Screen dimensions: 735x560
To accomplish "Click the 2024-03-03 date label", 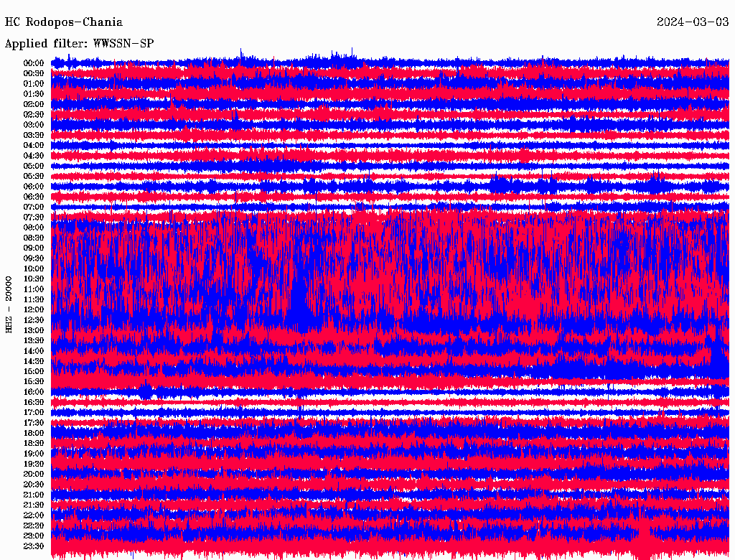I will tap(693, 22).
